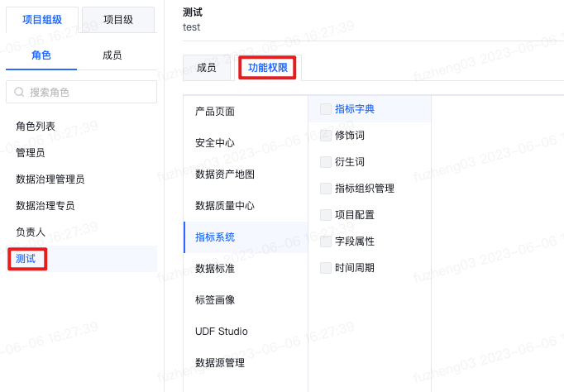Screen dimensions: 564x392
Task: Check the 指标组织管理 checkbox
Action: (326, 189)
